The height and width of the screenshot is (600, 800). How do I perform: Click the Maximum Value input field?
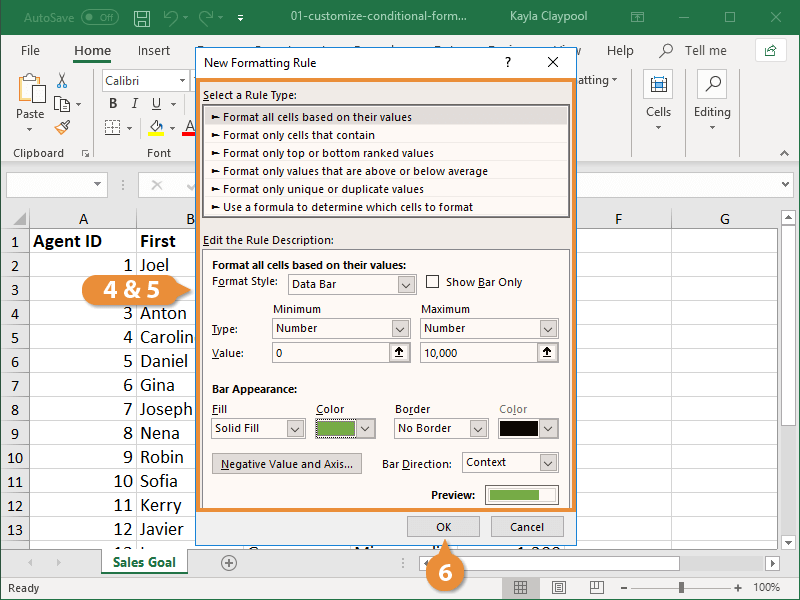click(x=480, y=352)
